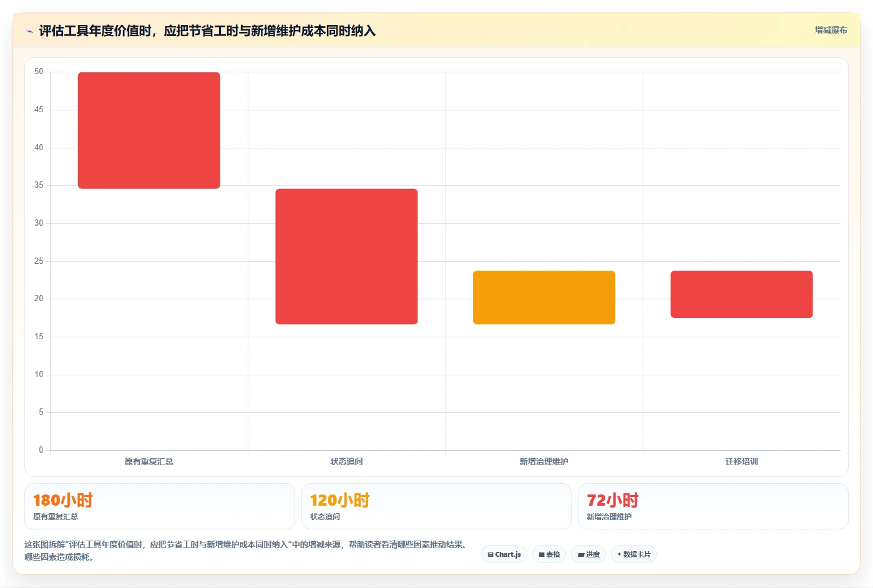Click the 原有重复汇总 axis label
Viewport: 873px width, 588px height.
pos(149,461)
